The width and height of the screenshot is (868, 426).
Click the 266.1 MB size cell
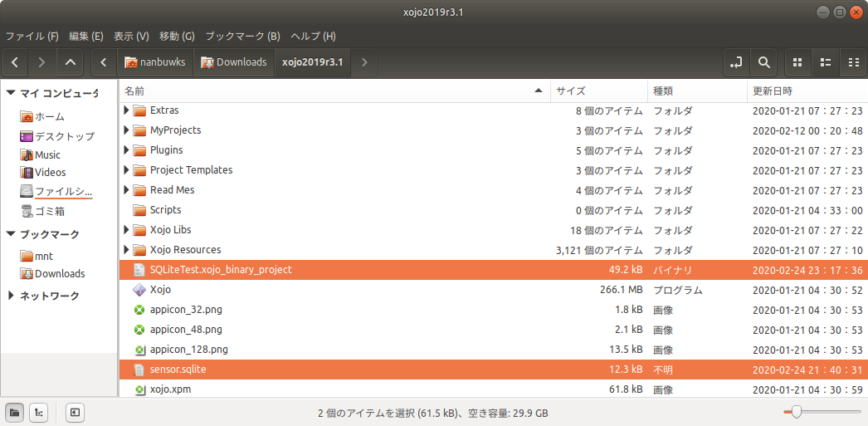tap(621, 290)
